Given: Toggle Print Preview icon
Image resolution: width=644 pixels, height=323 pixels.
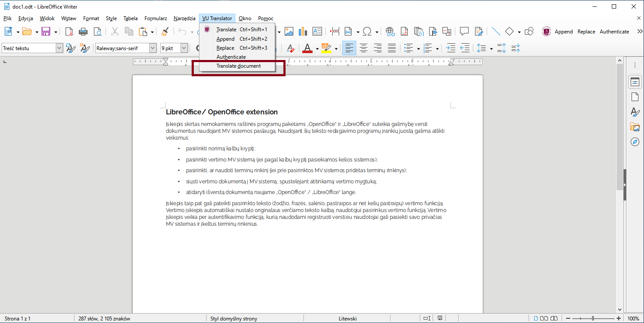Looking at the screenshot, I should 98,31.
